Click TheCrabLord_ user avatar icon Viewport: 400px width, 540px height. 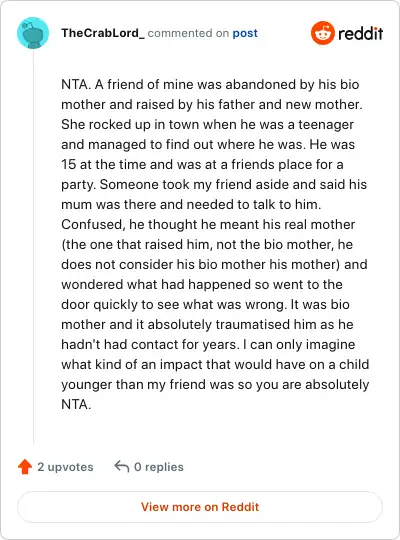33,33
